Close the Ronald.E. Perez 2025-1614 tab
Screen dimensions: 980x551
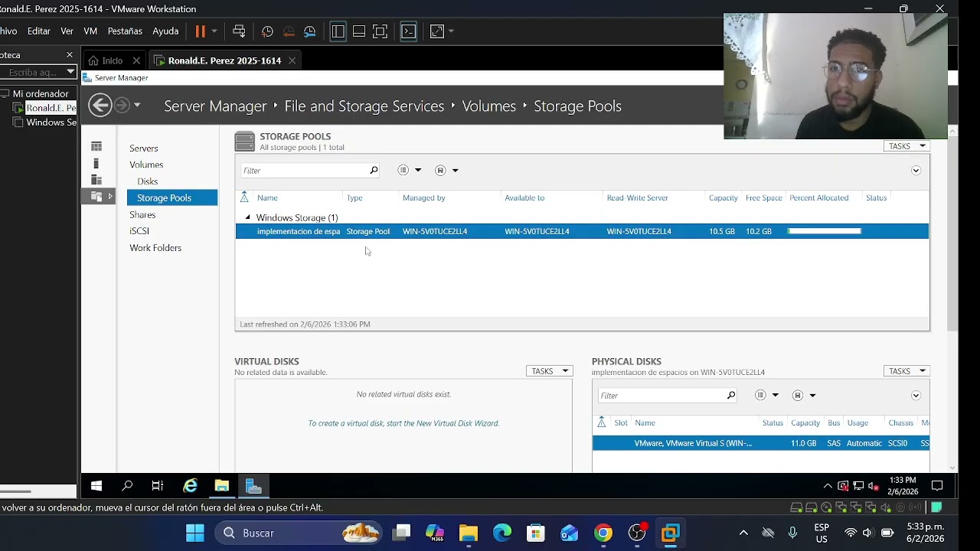[292, 60]
